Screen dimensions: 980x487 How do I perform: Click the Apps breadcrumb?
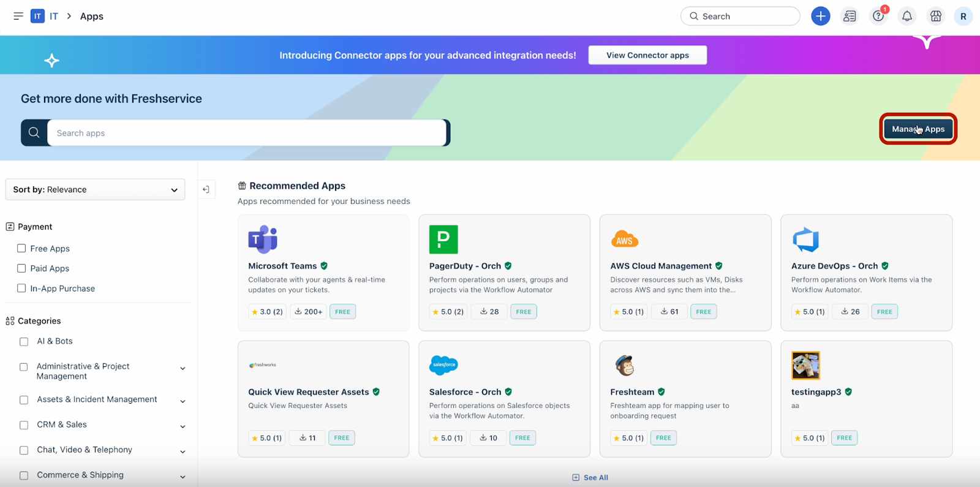92,16
